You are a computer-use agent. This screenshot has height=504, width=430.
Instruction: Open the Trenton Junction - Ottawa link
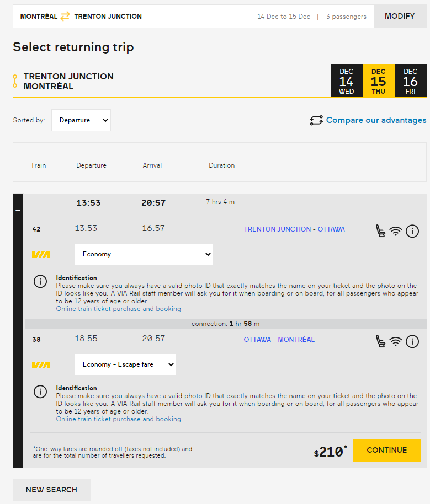pos(294,229)
